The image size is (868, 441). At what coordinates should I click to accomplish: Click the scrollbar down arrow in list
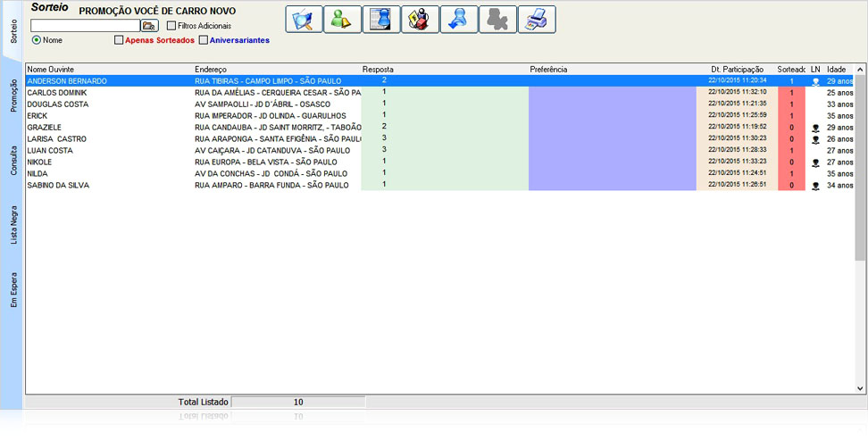coord(861,388)
